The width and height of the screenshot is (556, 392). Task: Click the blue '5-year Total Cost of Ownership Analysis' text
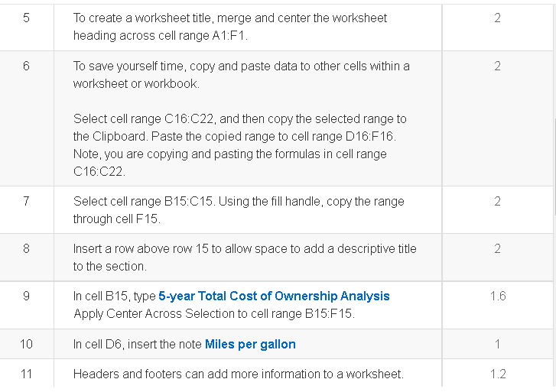tap(274, 296)
